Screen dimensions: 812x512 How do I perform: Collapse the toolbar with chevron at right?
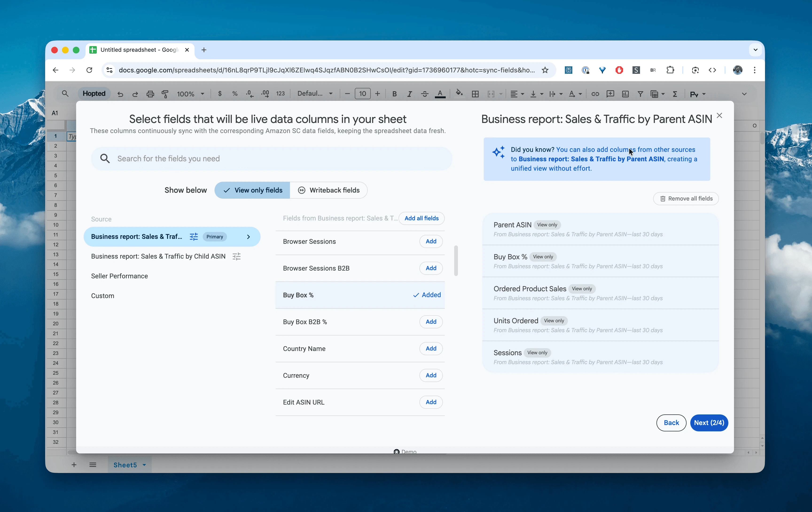(744, 94)
